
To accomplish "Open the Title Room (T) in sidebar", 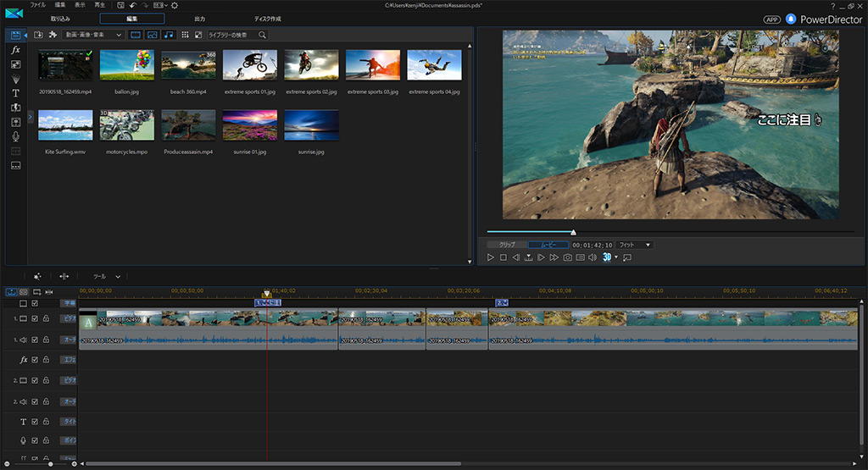I will click(15, 93).
